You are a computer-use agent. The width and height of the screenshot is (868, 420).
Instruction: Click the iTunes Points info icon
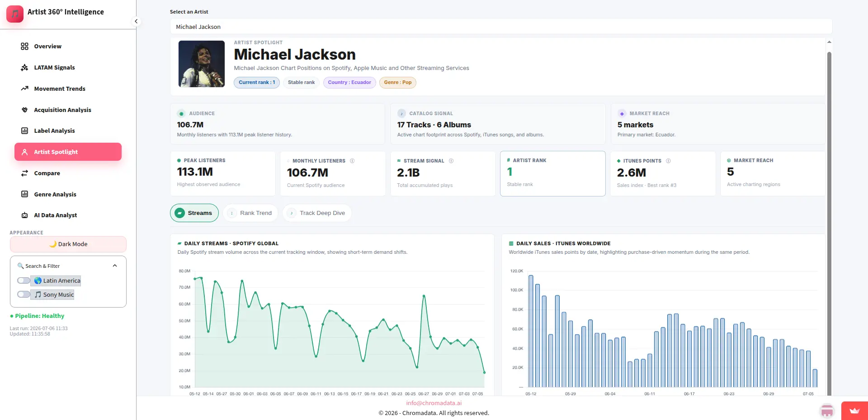668,161
